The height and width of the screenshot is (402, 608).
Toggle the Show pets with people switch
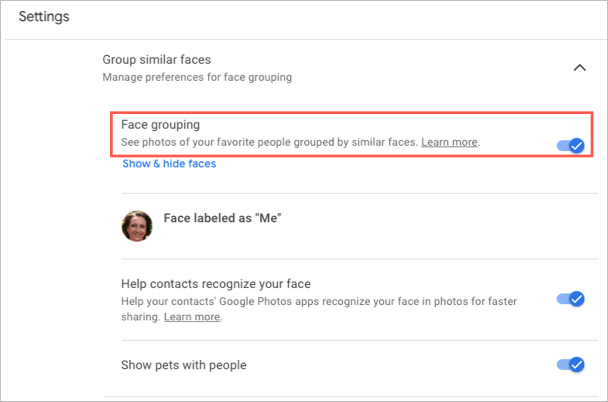(570, 364)
